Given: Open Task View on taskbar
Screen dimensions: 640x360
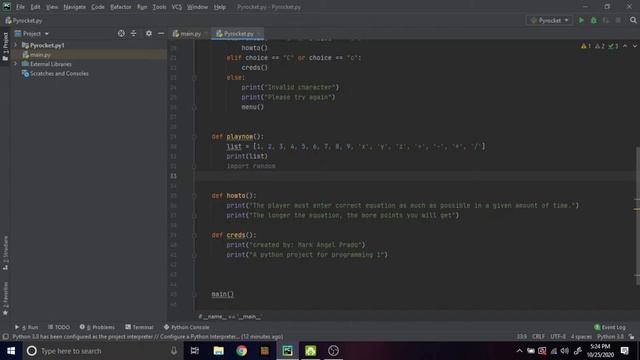Looking at the screenshot, I should (x=195, y=351).
